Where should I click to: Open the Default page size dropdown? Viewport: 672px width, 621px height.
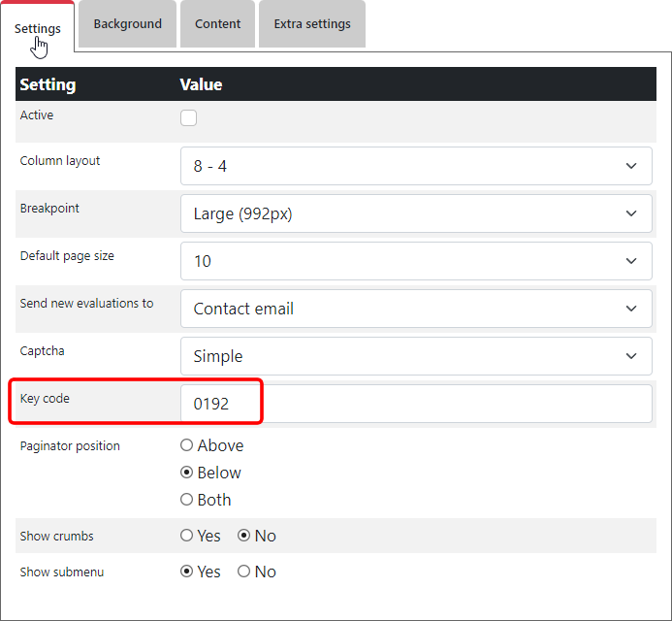[x=415, y=261]
